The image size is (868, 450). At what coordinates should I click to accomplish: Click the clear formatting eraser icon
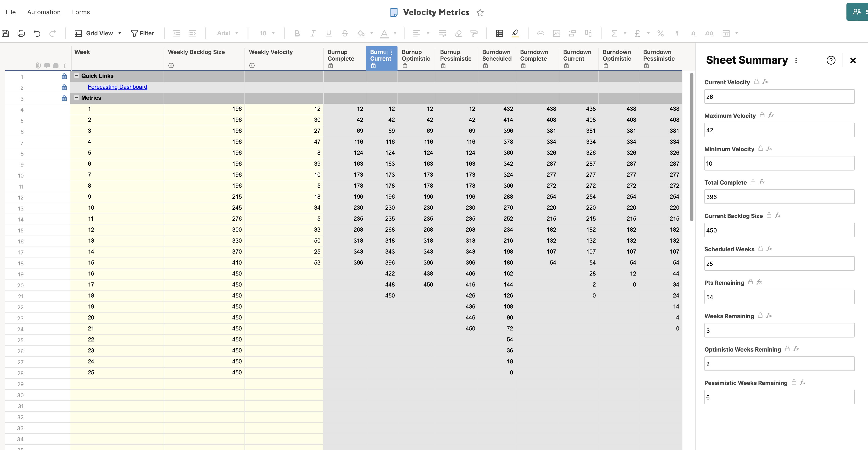pos(458,33)
